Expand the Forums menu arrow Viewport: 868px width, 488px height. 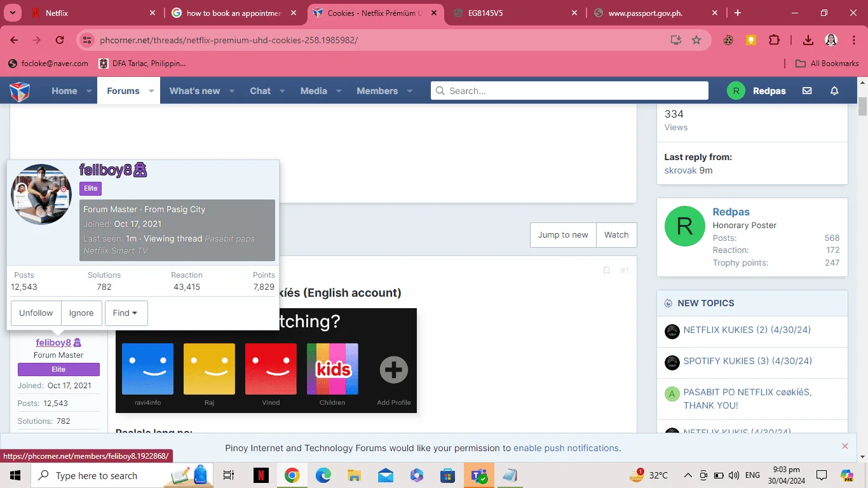coord(151,91)
